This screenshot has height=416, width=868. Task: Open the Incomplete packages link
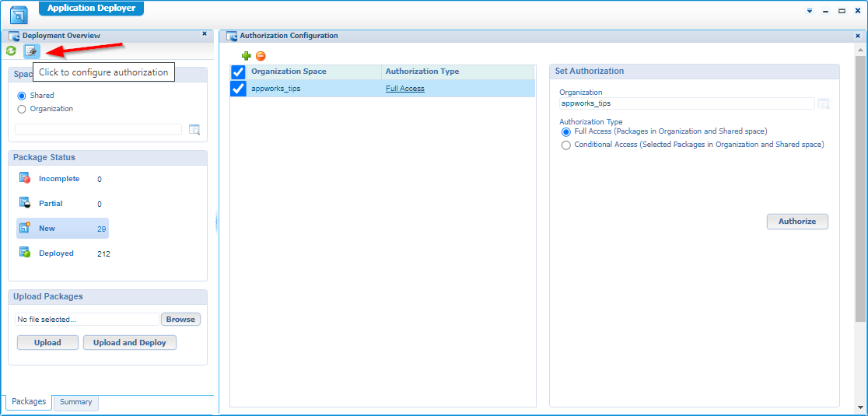click(59, 179)
